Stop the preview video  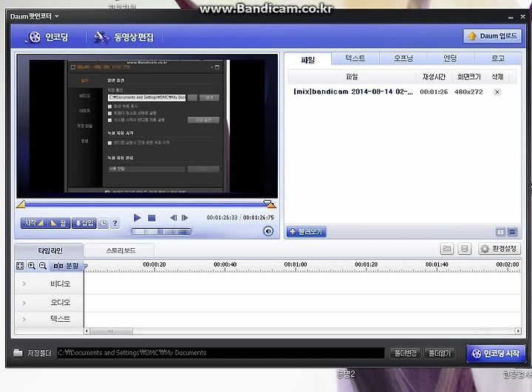pyautogui.click(x=151, y=218)
